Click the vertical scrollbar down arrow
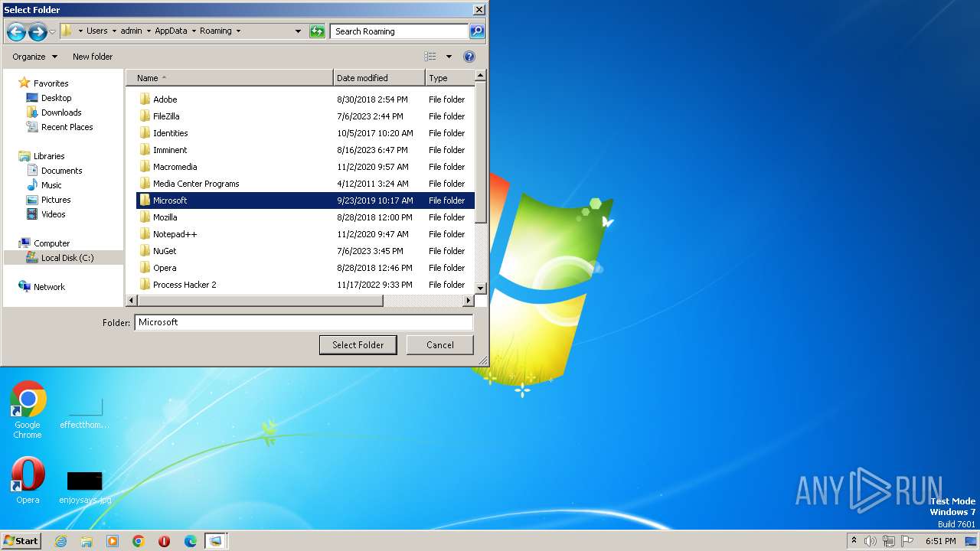This screenshot has height=551, width=980. [481, 288]
